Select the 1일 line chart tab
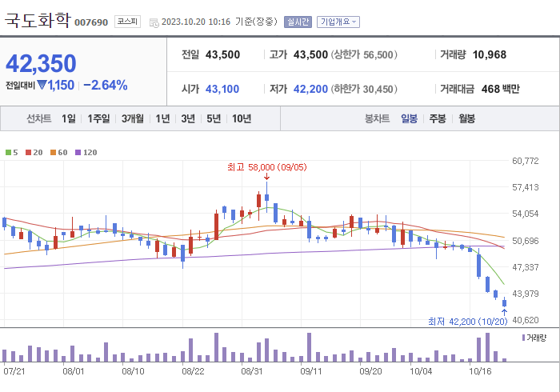 click(69, 118)
